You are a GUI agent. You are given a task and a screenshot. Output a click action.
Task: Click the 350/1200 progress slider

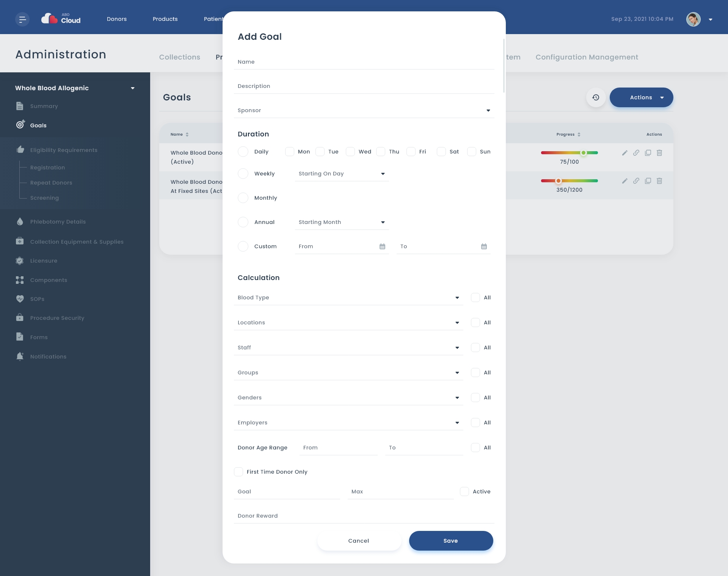tap(569, 181)
